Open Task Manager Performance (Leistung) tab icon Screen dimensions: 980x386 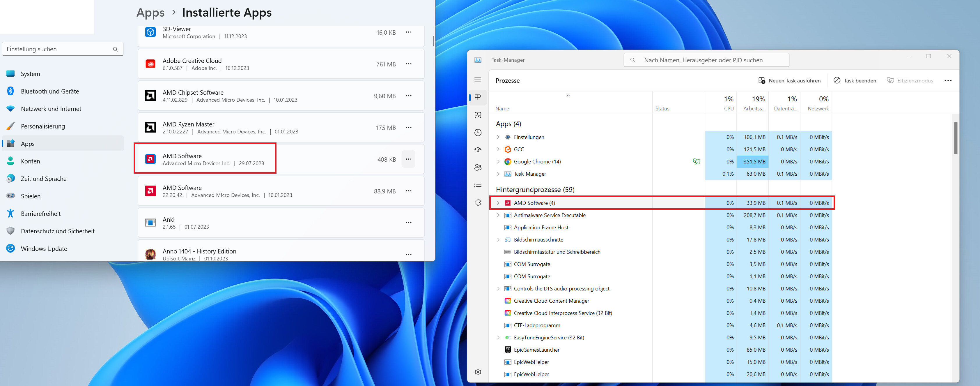478,115
